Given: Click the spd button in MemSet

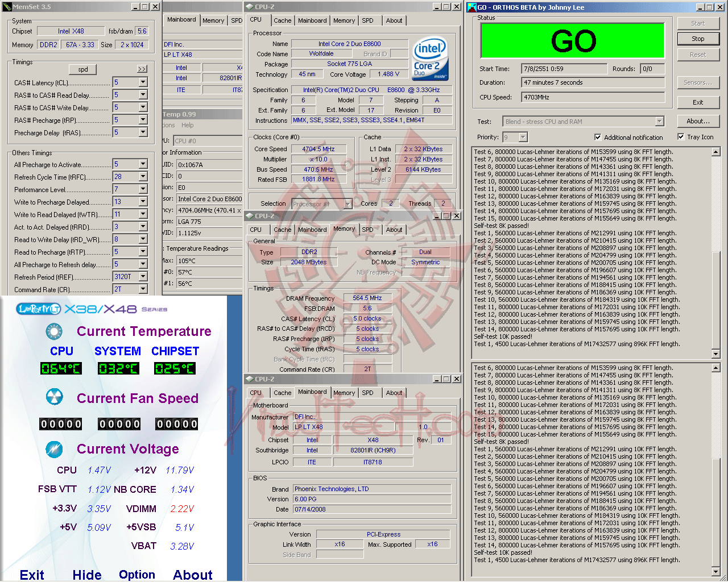Looking at the screenshot, I should tap(83, 69).
